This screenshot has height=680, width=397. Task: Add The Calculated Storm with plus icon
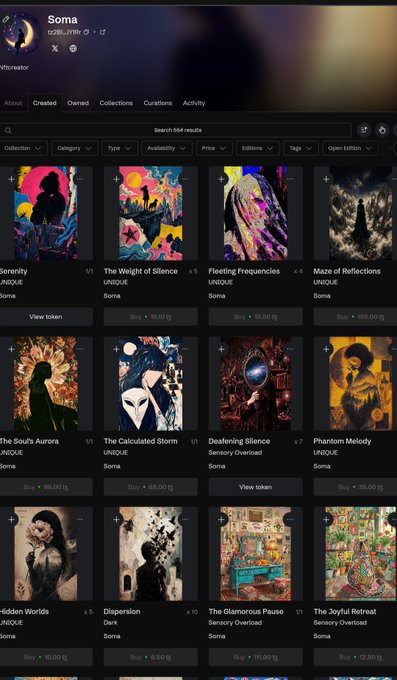(x=116, y=349)
